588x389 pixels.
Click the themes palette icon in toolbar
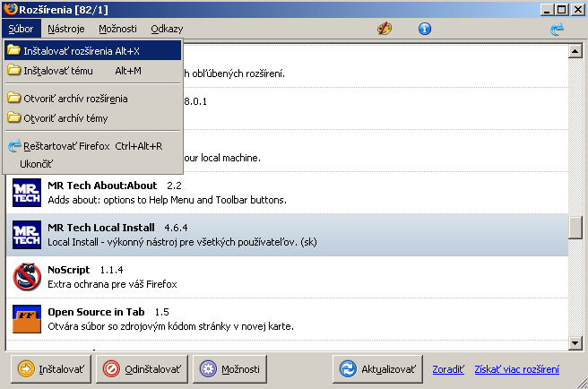[385, 29]
